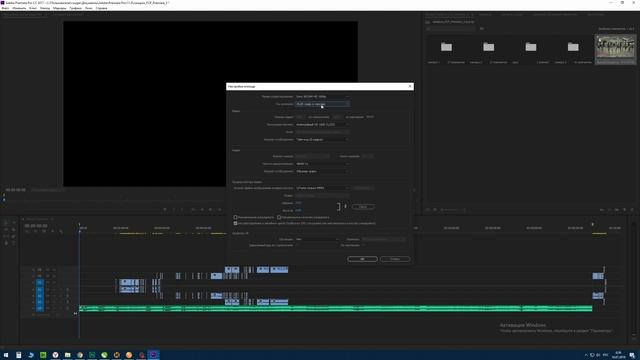Confirm sequence settings with OK button
This screenshot has height=360, width=640.
click(x=362, y=259)
